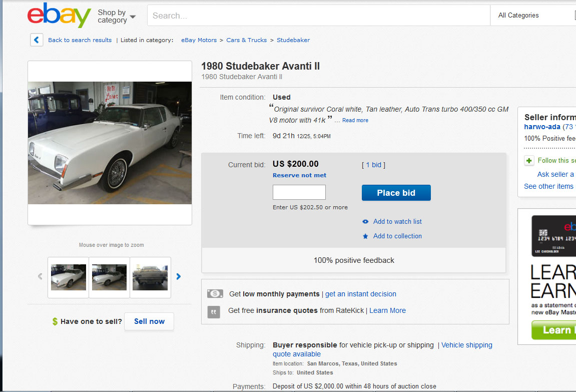Click the eye icon for watch list

click(x=365, y=222)
